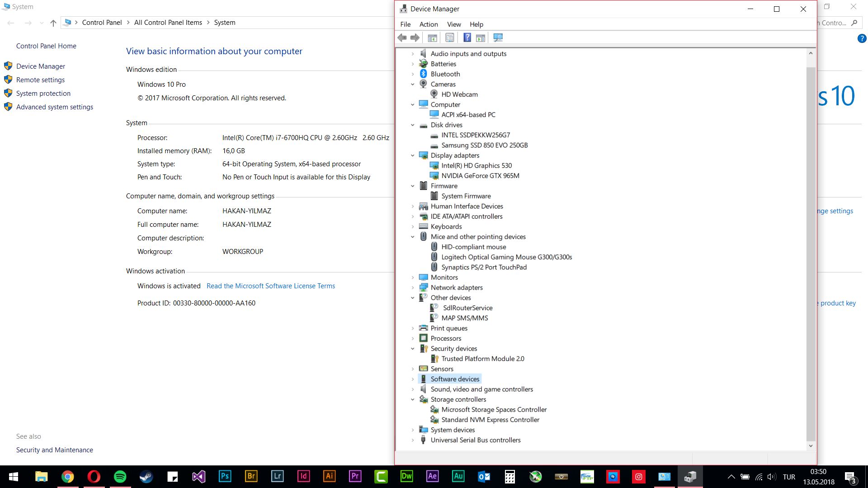Click the Monitors category icon
This screenshot has height=488, width=868.
click(x=423, y=277)
